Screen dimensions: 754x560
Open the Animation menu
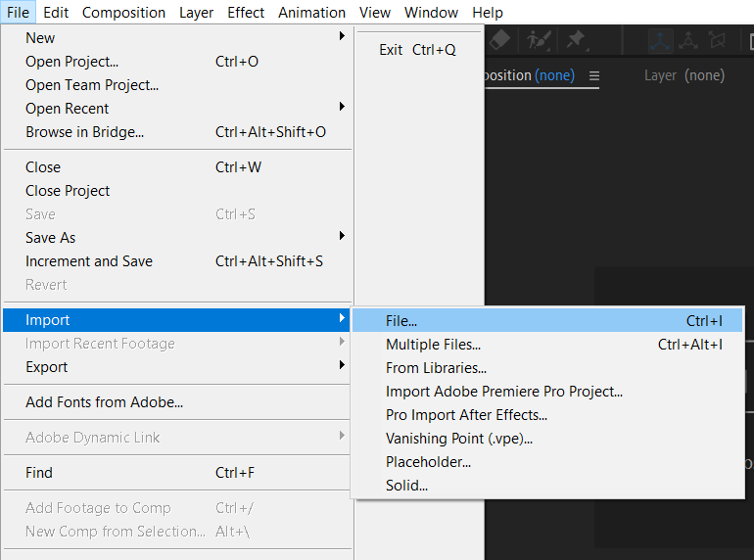(x=311, y=12)
